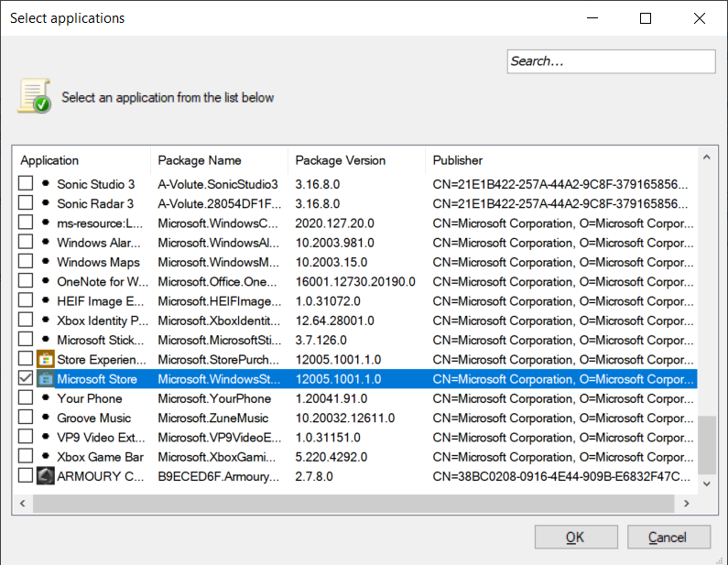
Task: Check the ms-resource row checkbox
Action: (x=26, y=223)
